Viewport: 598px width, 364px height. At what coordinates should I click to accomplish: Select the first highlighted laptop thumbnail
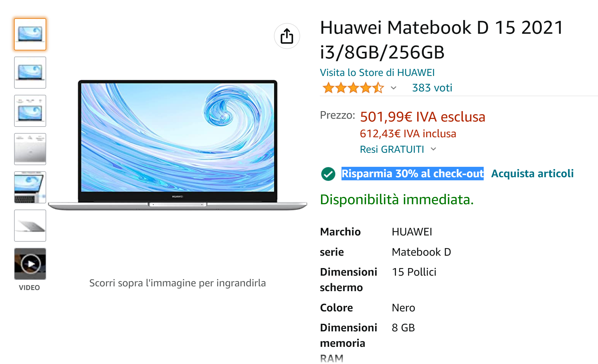click(30, 34)
